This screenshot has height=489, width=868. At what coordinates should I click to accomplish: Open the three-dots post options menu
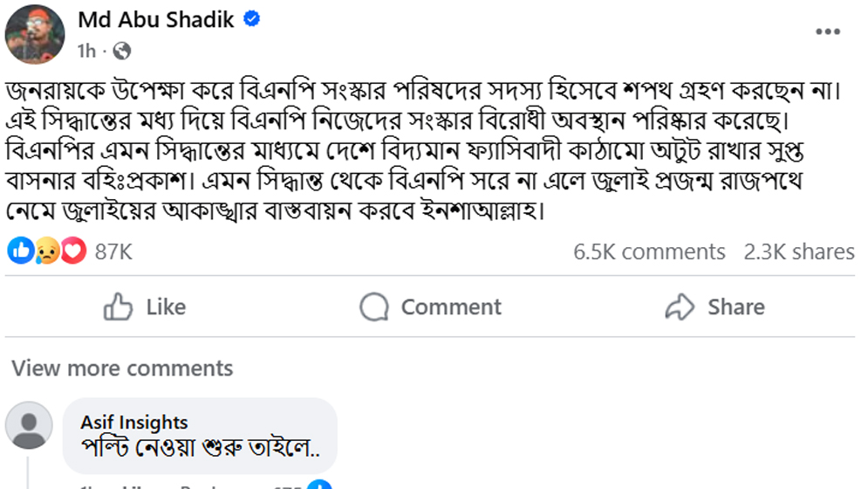pos(827,31)
